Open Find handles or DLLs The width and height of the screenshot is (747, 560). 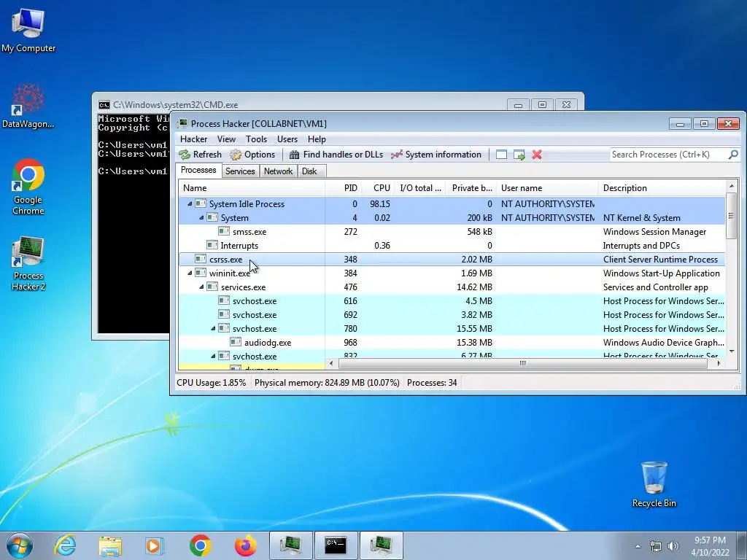click(x=336, y=155)
